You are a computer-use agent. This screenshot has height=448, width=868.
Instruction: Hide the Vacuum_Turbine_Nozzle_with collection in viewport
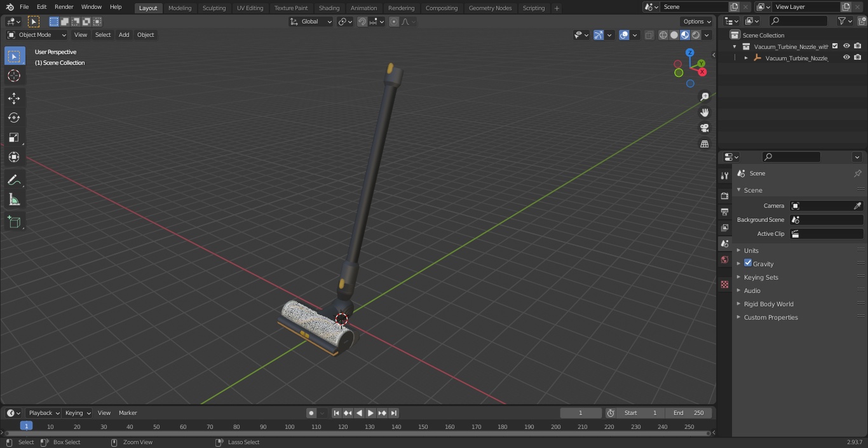click(846, 46)
